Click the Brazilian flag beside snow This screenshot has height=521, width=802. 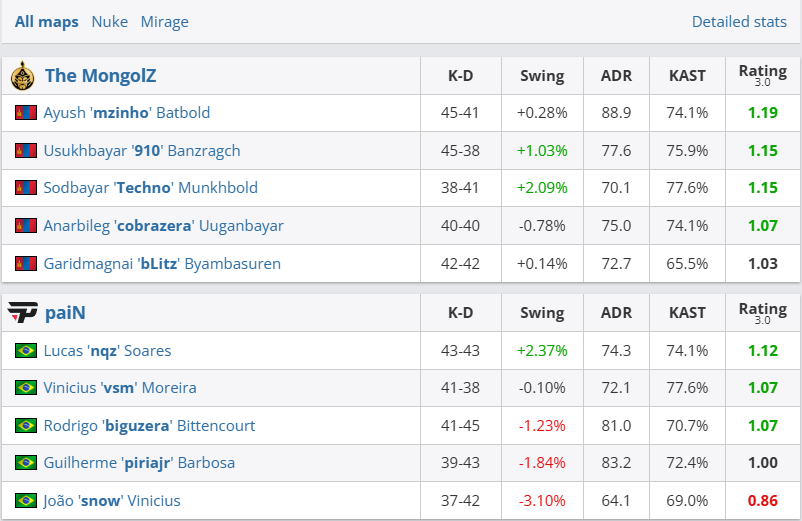click(26, 500)
